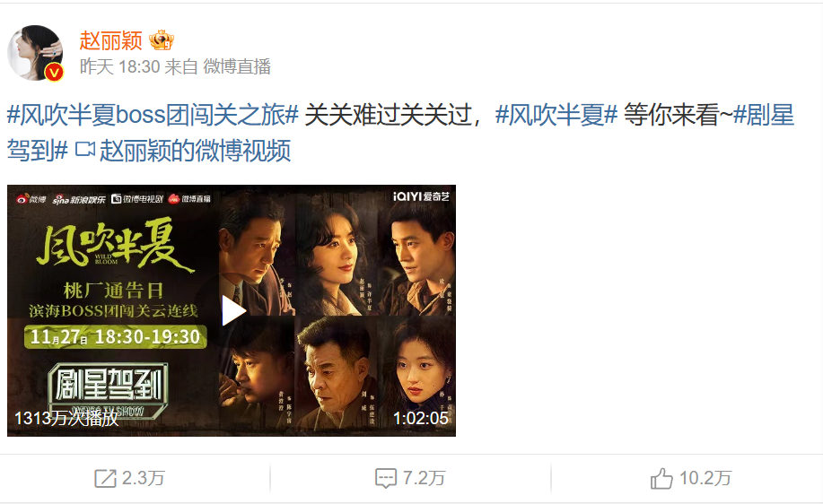Open the second #风吹半夏# hashtag
This screenshot has height=504, width=823.
pos(556,115)
